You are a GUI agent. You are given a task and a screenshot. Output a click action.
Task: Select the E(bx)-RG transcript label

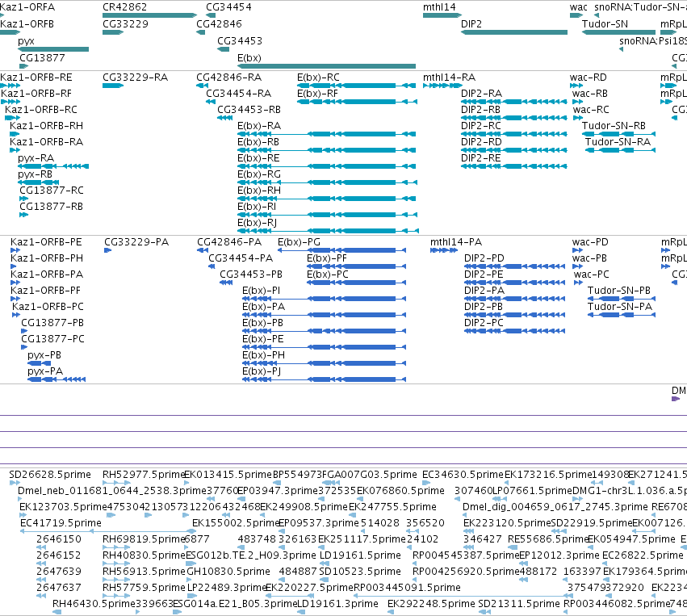pos(259,174)
